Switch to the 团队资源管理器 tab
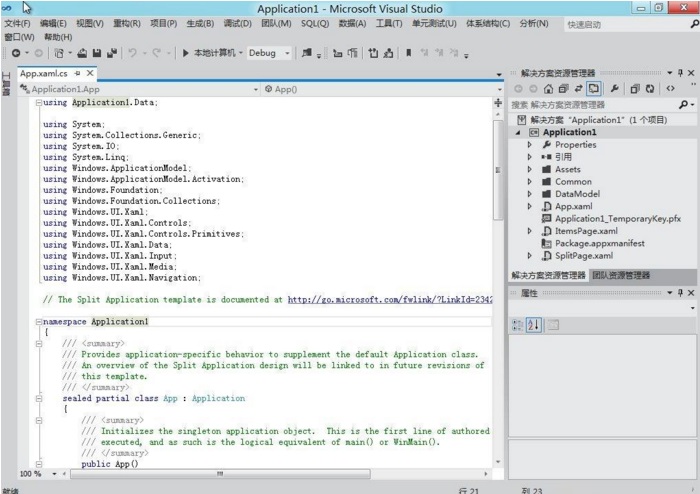 click(x=620, y=275)
